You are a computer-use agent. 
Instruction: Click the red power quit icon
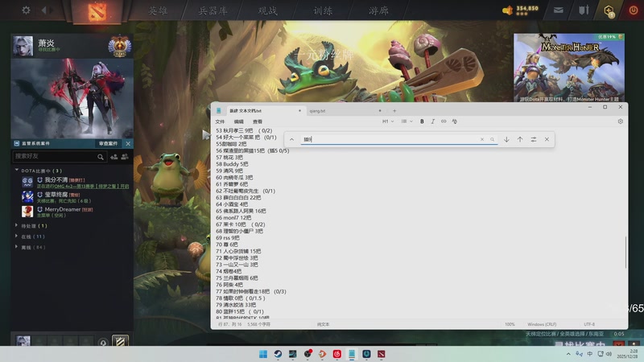(x=634, y=10)
